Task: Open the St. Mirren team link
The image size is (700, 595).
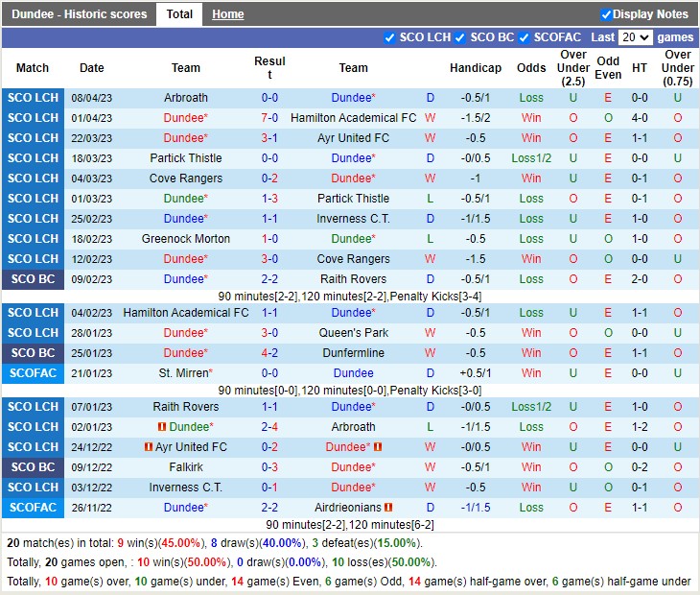Action: point(185,373)
